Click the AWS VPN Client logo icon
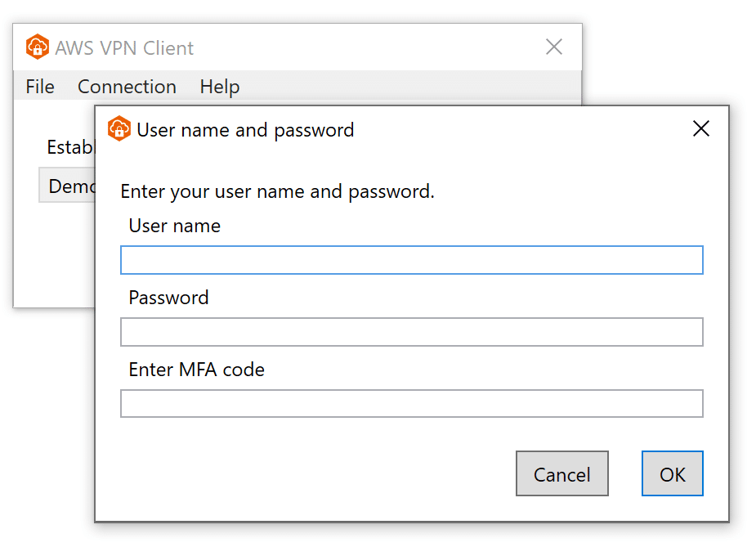Screen dimensions: 756x547 pos(38,47)
